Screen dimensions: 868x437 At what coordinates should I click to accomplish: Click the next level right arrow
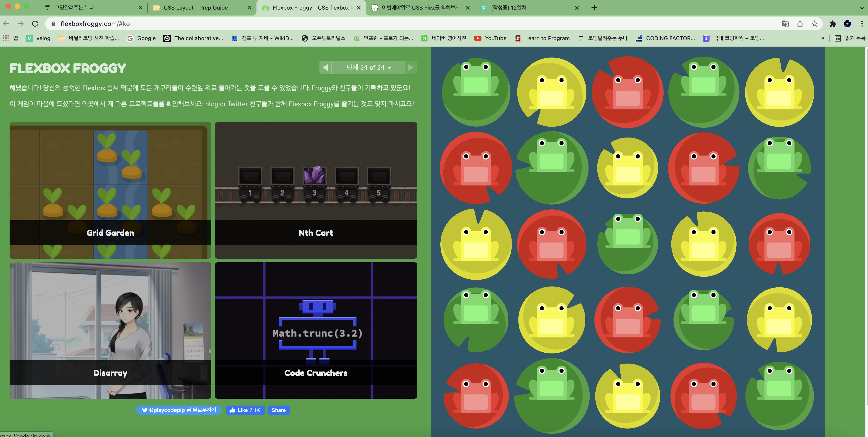coord(411,67)
